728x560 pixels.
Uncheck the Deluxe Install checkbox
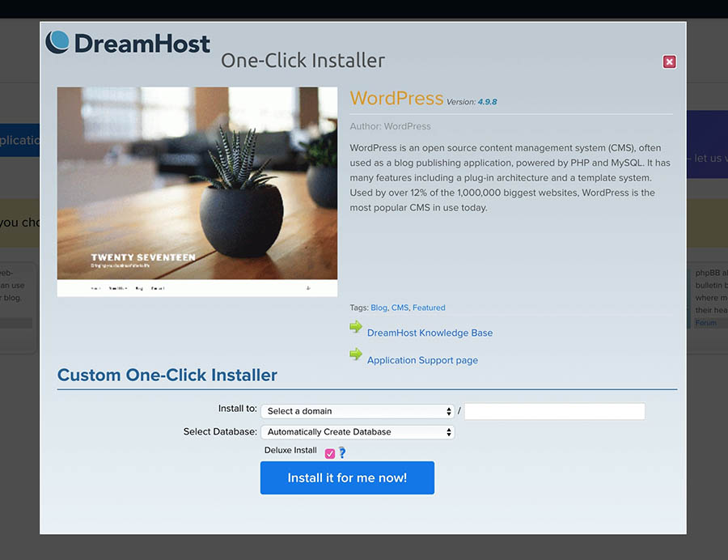coord(330,454)
